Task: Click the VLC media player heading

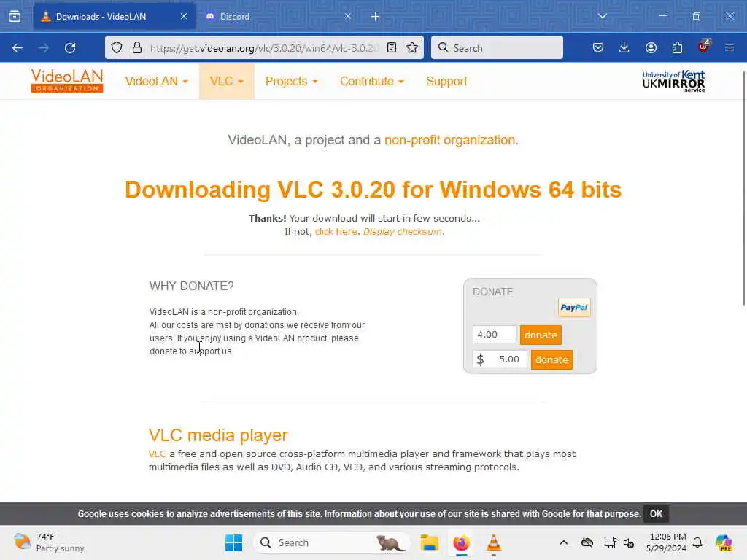Action: tap(218, 435)
